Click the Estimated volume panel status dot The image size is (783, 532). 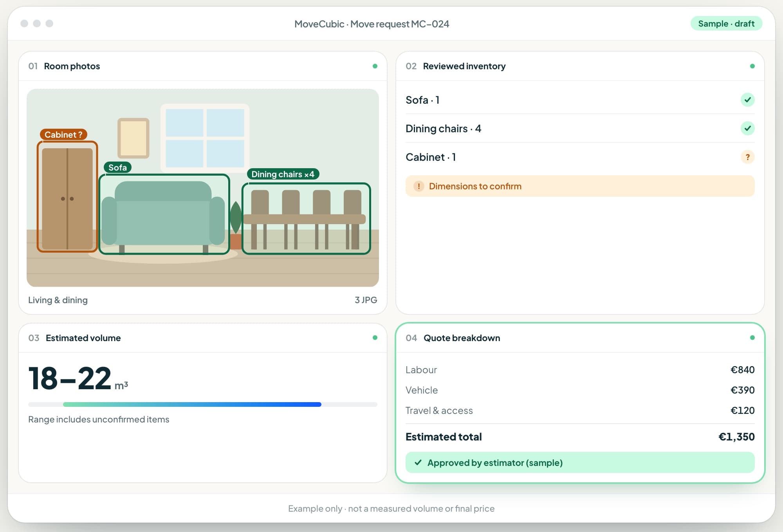375,338
